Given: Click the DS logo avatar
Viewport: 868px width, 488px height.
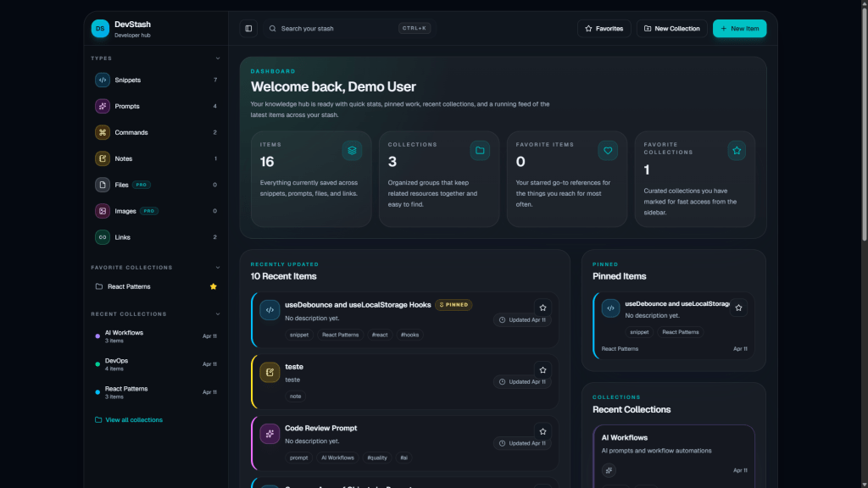Looking at the screenshot, I should coord(100,29).
